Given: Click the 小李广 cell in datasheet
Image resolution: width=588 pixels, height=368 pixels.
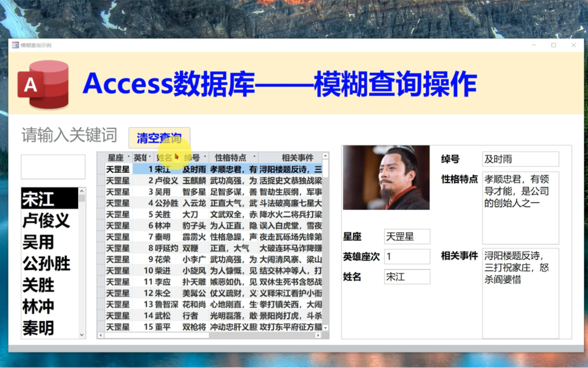Looking at the screenshot, I should pyautogui.click(x=195, y=259).
